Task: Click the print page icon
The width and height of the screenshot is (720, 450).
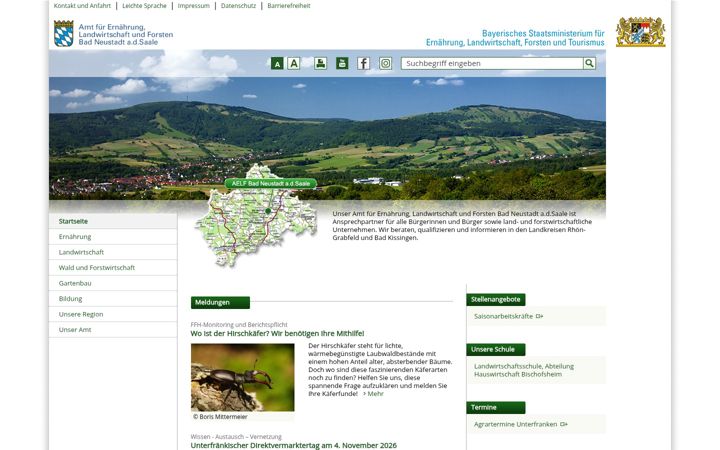Action: [321, 63]
